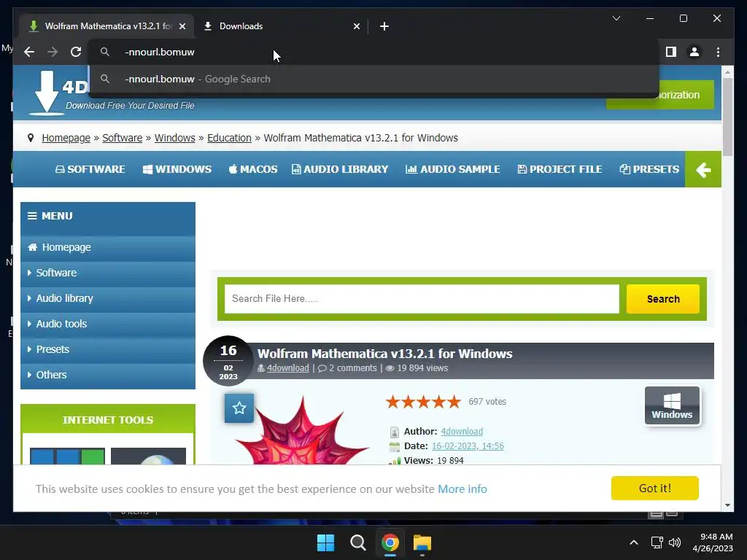
Task: Click the star favorite icon
Action: tap(239, 408)
